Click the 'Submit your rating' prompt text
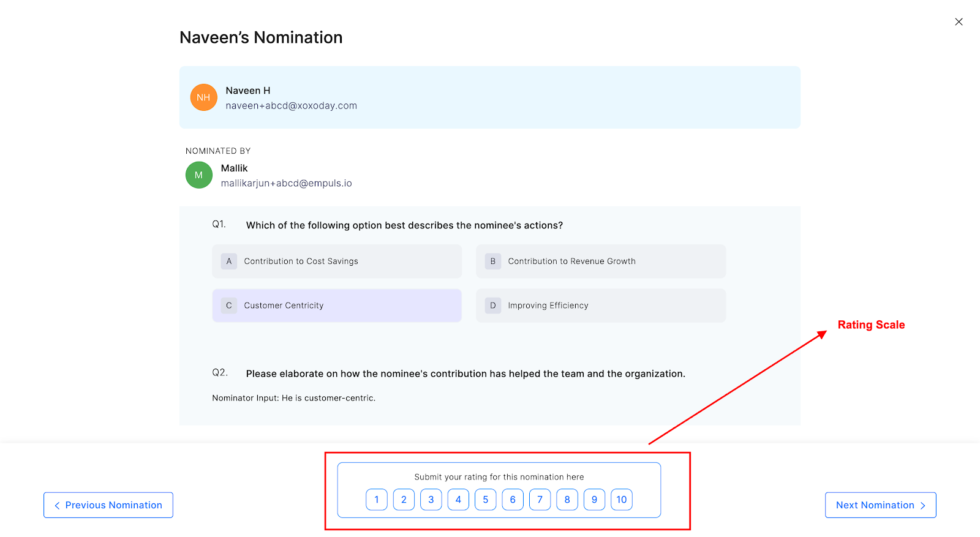 point(499,477)
